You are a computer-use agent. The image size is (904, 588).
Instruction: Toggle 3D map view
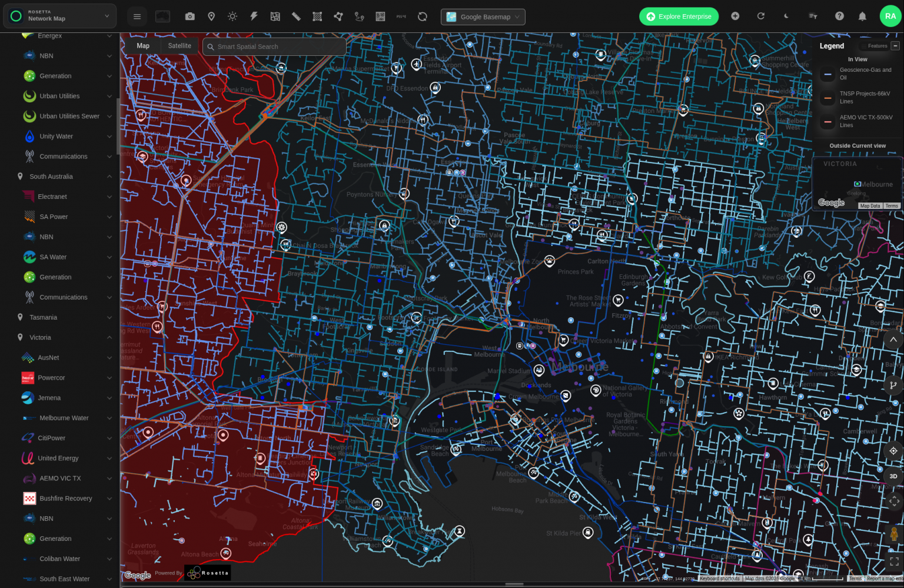[x=893, y=476]
